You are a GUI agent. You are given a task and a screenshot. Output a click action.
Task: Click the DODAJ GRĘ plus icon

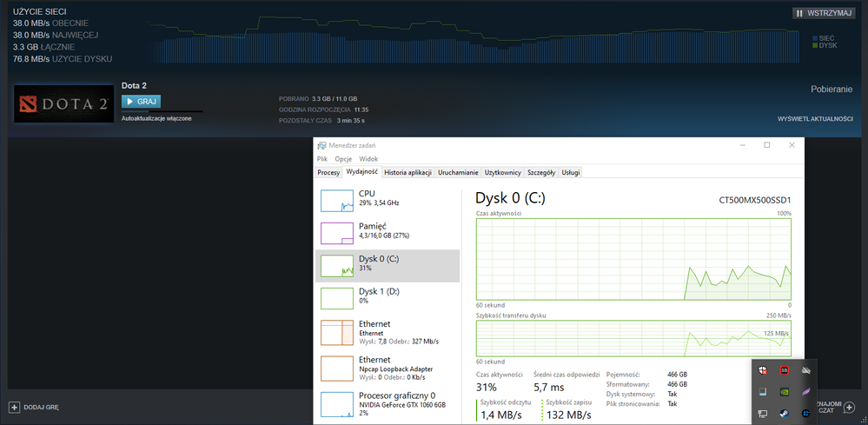click(14, 407)
